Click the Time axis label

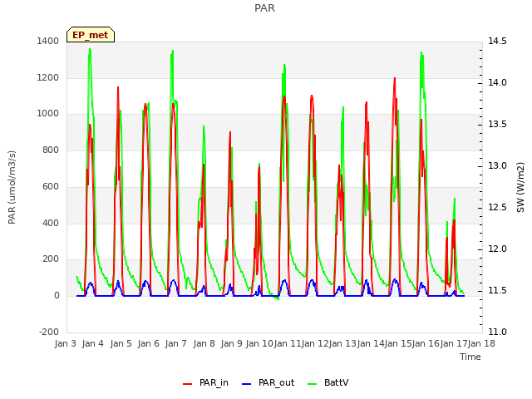(470, 357)
